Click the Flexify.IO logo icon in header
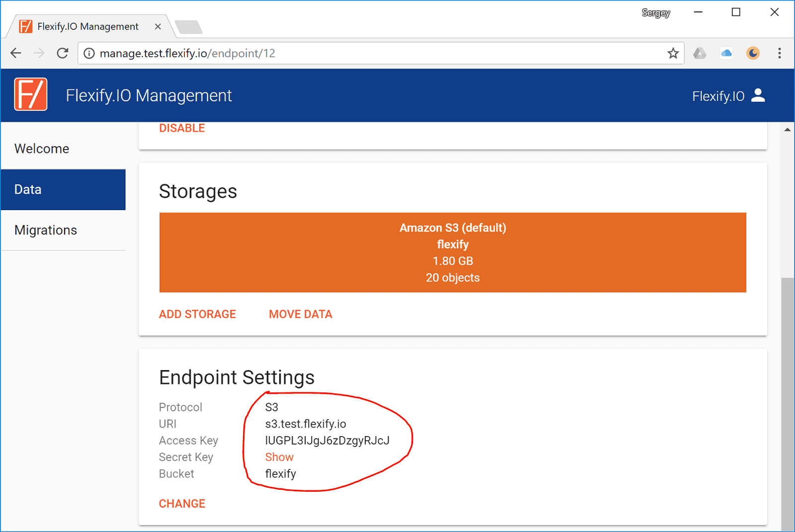Image resolution: width=795 pixels, height=532 pixels. [31, 94]
